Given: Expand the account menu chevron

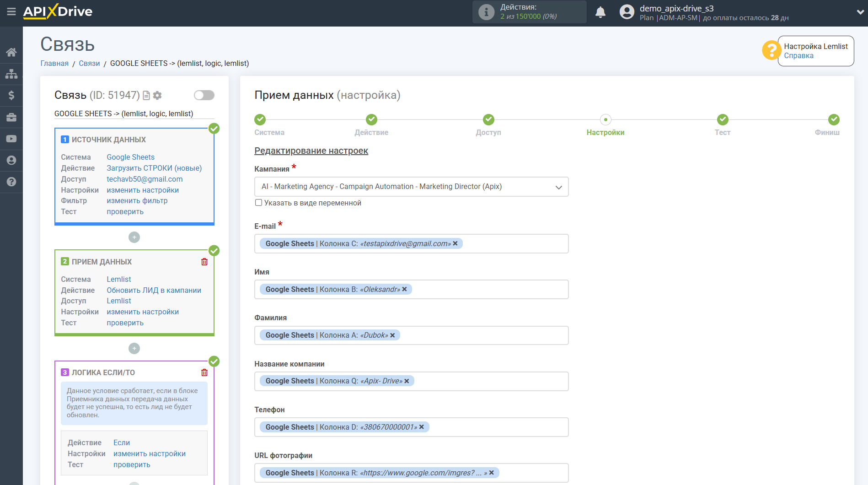Looking at the screenshot, I should [x=860, y=12].
